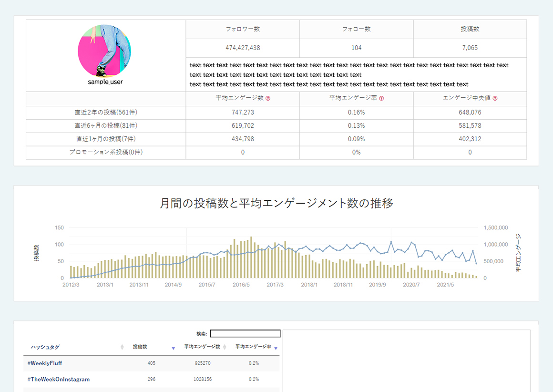Viewport: 553px width, 392px height.
Task: Select follower count 474,427,438
Action: (243, 48)
